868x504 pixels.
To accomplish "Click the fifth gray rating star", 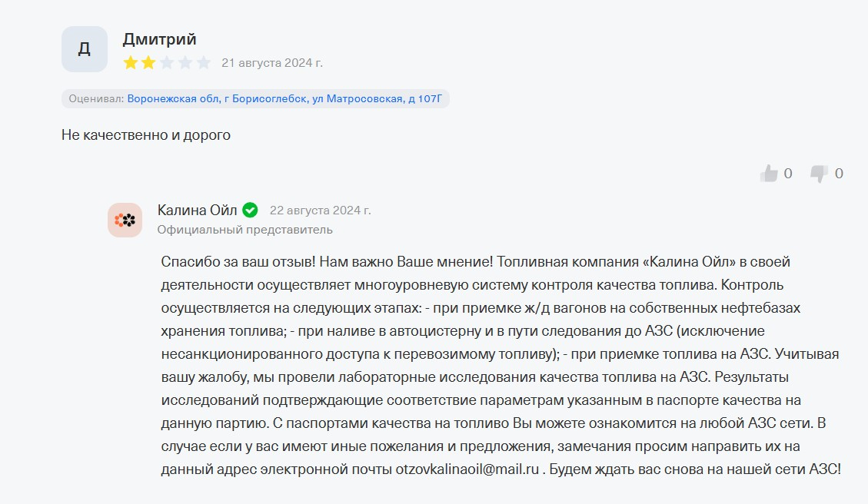I will 204,63.
